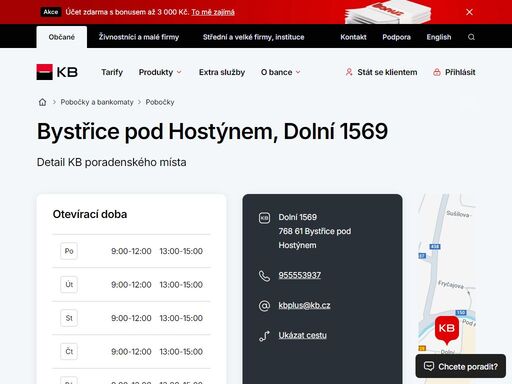Screen dimensions: 512x384
Task: Click chat icon in Chcete poradit button
Action: coord(429,366)
